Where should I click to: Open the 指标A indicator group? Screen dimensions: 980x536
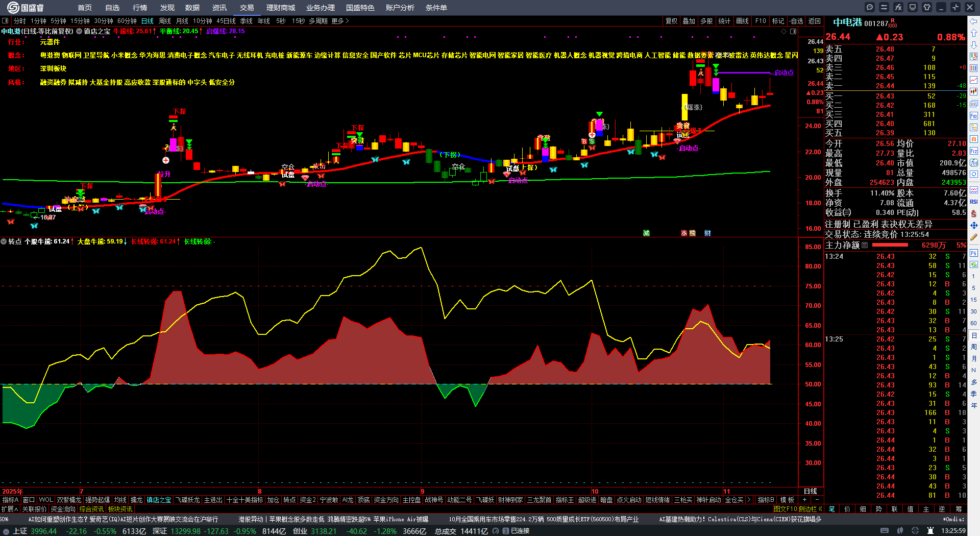(x=10, y=500)
